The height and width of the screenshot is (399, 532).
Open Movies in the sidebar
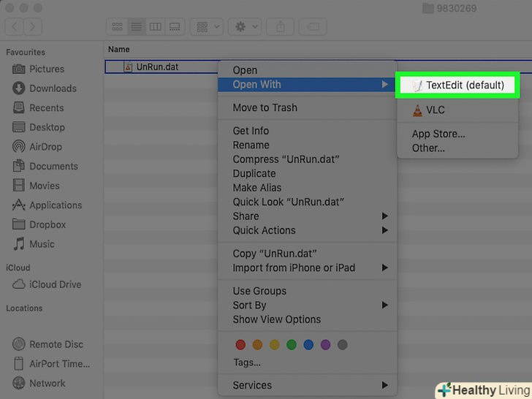(x=36, y=186)
